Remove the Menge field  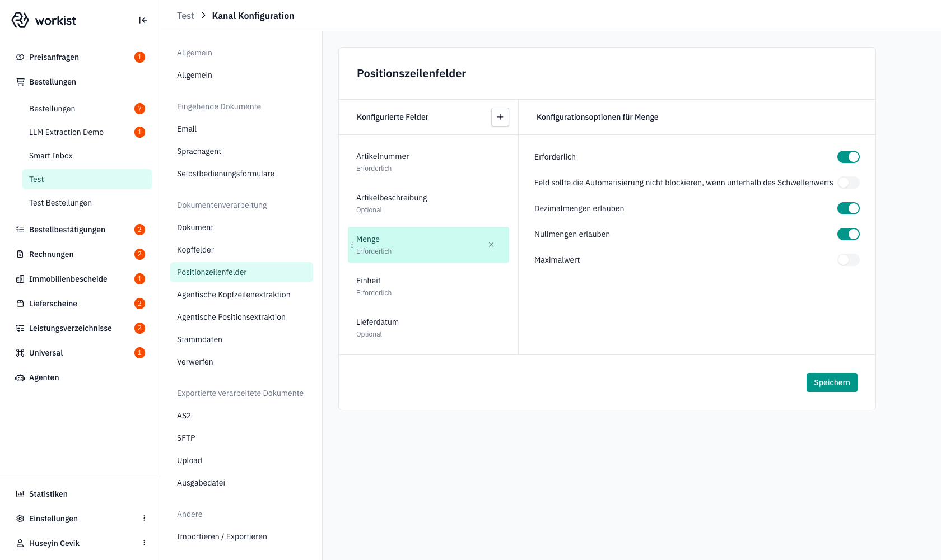(491, 245)
